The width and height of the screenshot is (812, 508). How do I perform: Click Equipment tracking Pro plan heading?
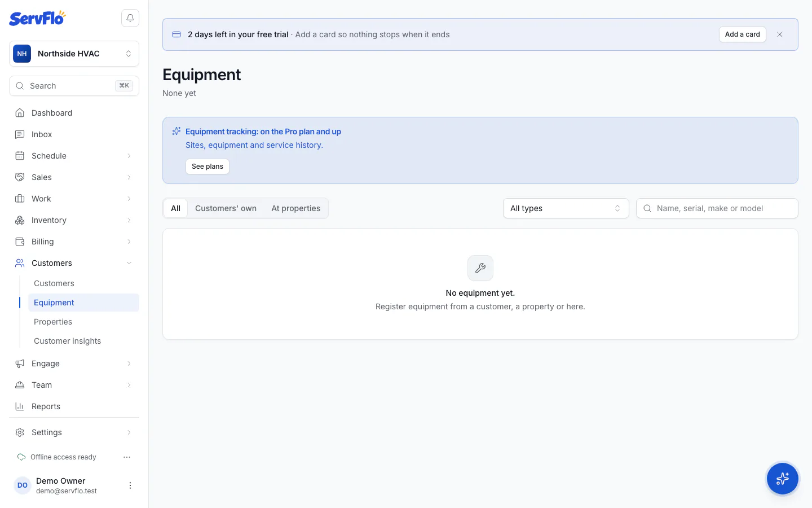[263, 132]
